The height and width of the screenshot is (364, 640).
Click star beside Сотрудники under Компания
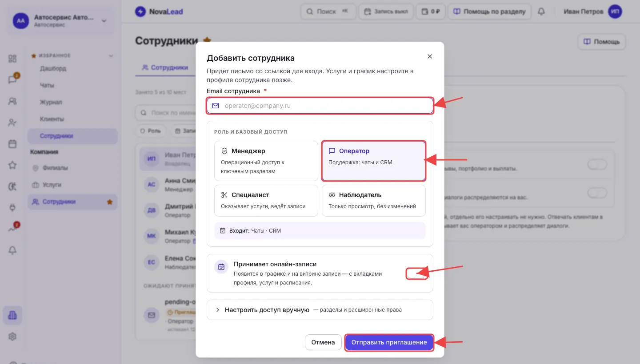point(109,202)
